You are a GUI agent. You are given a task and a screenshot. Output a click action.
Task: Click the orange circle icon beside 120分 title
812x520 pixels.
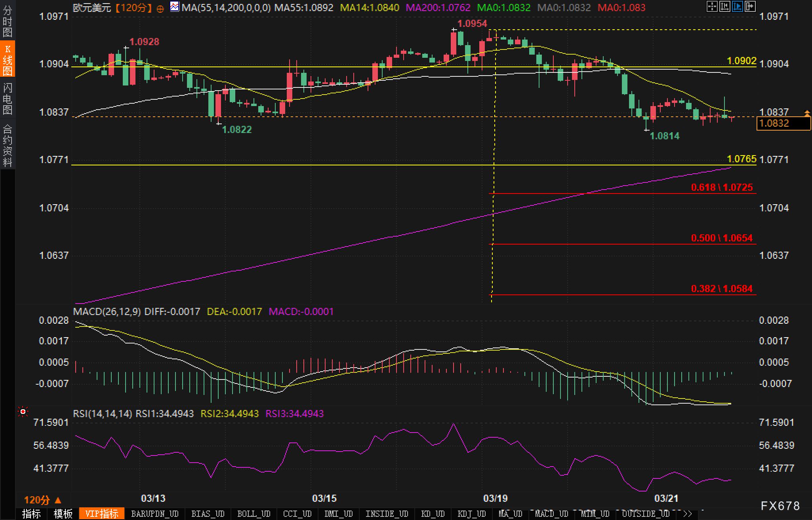point(160,9)
